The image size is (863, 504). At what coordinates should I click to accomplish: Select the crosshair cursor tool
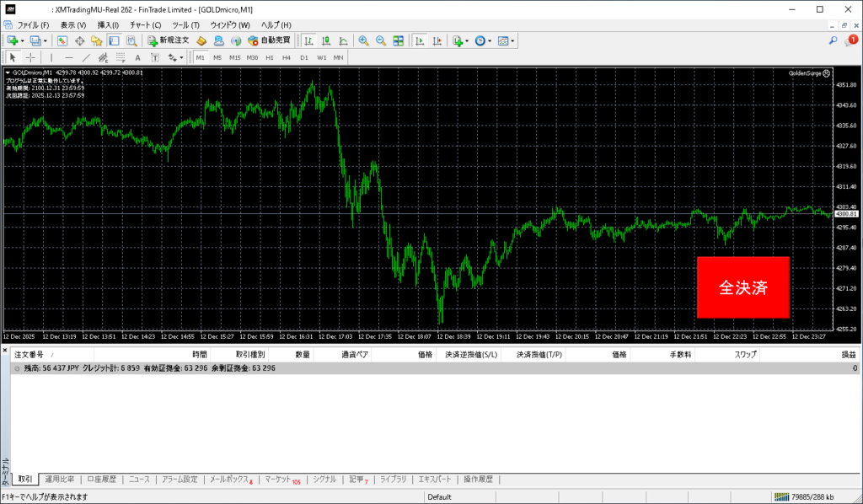30,57
